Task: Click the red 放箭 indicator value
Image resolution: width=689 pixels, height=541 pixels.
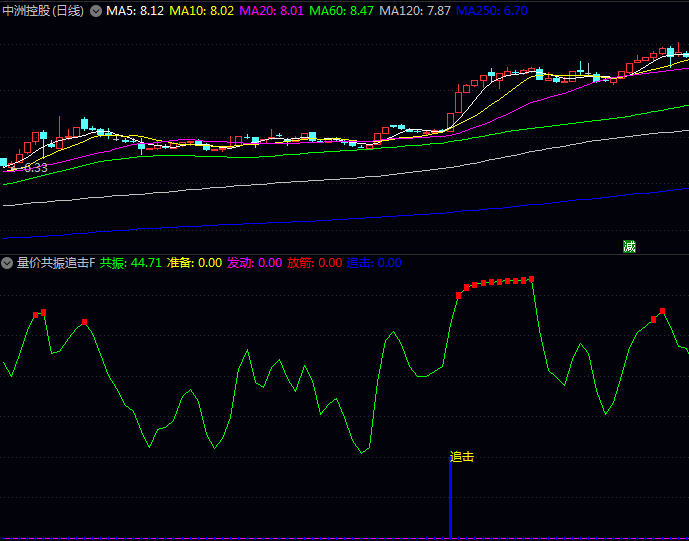Action: [314, 263]
